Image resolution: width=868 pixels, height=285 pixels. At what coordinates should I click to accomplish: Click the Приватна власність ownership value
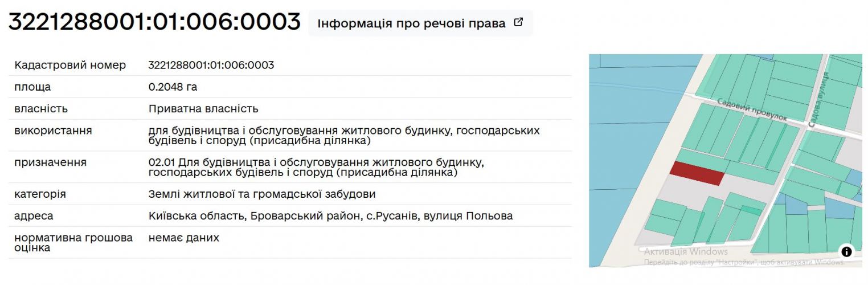click(x=203, y=108)
